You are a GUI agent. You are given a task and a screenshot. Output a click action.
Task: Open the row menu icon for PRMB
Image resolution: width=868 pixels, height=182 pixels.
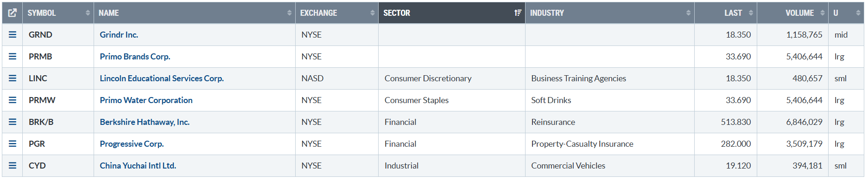tap(13, 57)
